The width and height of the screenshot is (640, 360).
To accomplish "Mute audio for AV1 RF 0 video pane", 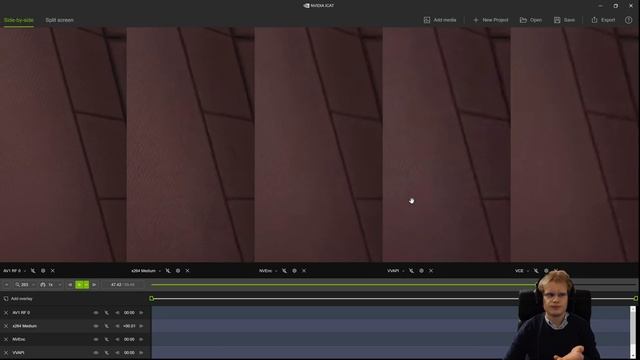I will 33,271.
